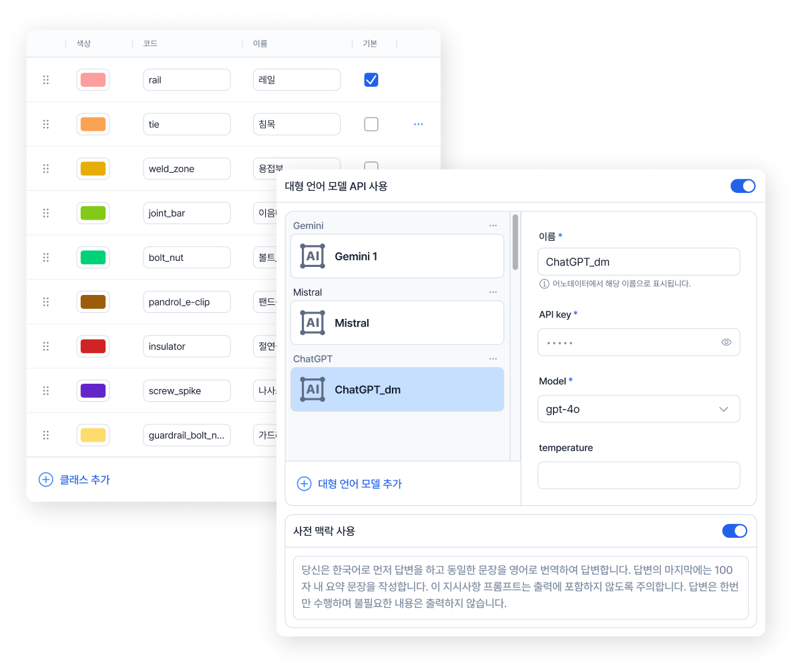Reveal the API key with the eye icon
Screen dimensions: 794x672
(726, 342)
